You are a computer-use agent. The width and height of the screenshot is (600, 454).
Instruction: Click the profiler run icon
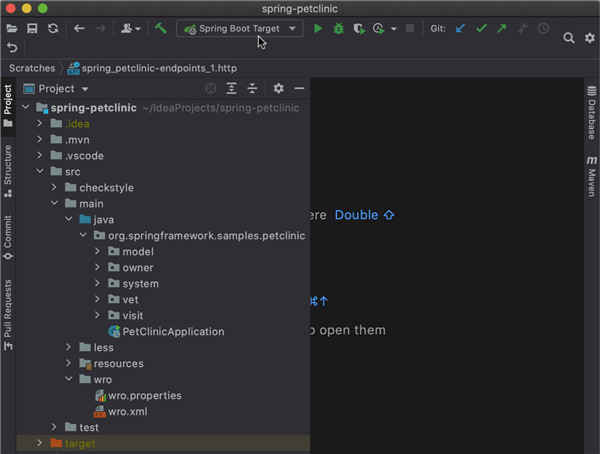point(378,29)
